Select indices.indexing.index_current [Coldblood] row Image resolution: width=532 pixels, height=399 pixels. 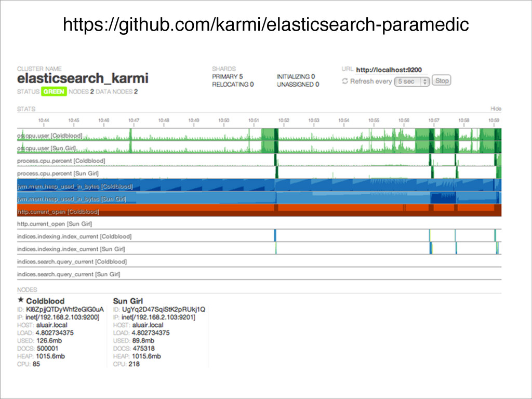point(259,235)
